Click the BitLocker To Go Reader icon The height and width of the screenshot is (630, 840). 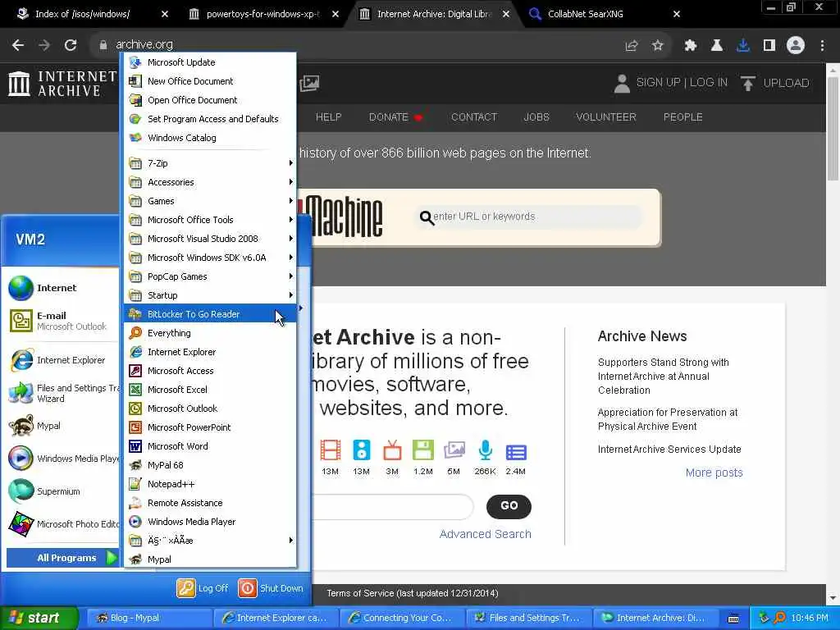click(135, 314)
